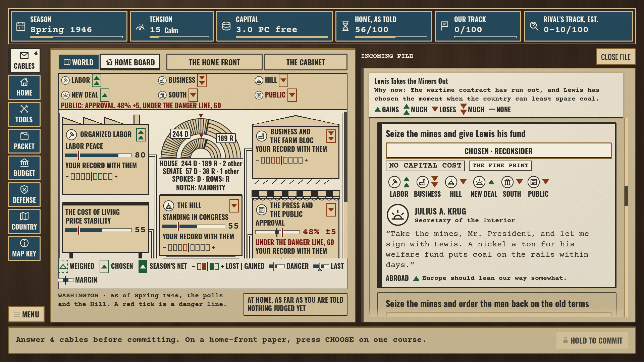Screen dimensions: 644x362
Task: Click the Business double-down arrow indicator
Action: tap(202, 80)
